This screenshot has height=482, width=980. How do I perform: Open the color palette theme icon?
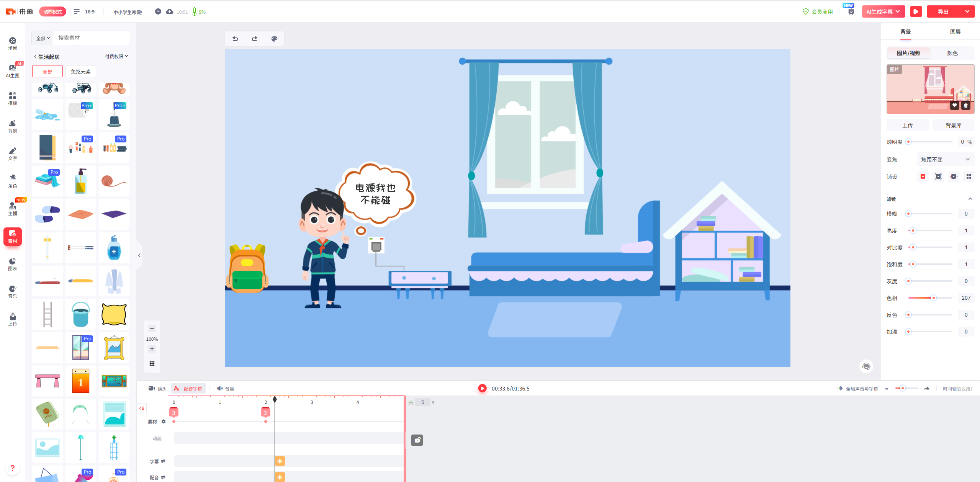pos(274,39)
